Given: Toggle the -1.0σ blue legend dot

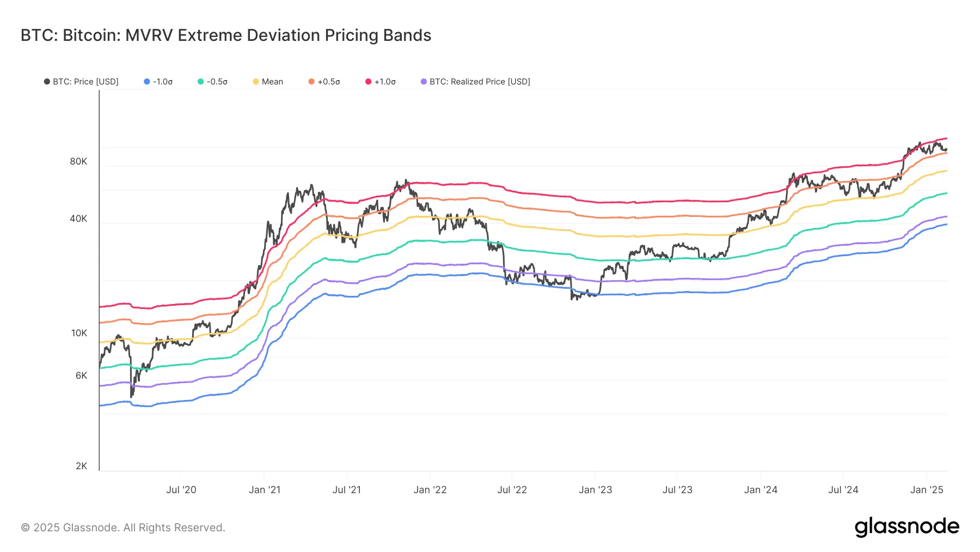Looking at the screenshot, I should (147, 82).
